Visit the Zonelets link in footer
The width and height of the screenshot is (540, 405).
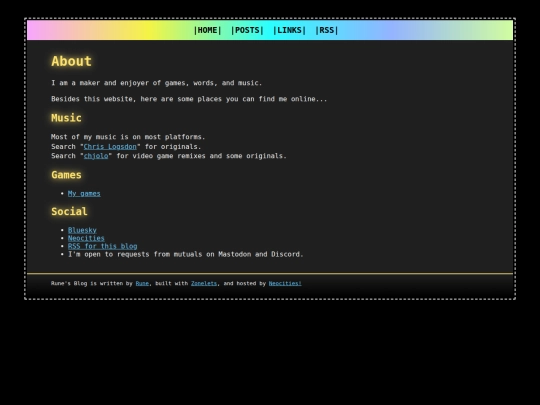204,283
